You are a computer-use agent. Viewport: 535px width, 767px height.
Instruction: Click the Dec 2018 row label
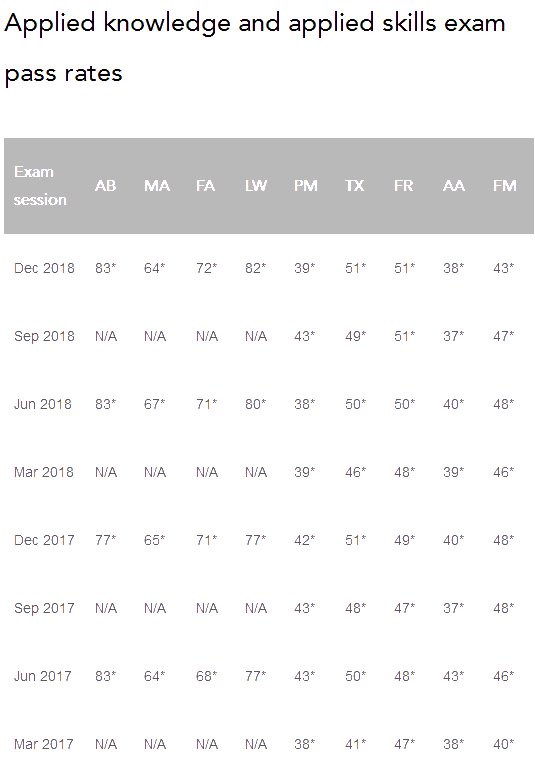click(44, 268)
